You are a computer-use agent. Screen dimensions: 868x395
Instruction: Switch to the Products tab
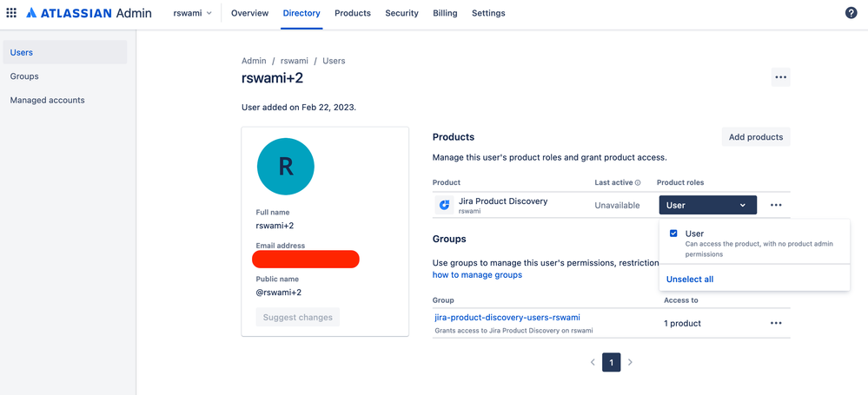[353, 13]
